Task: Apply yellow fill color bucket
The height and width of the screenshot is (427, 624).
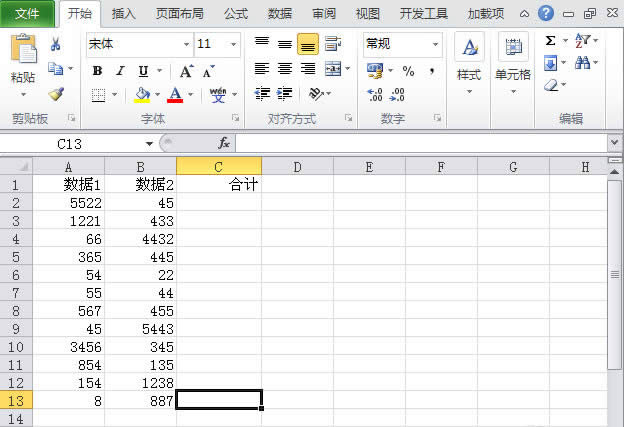Action: (142, 95)
